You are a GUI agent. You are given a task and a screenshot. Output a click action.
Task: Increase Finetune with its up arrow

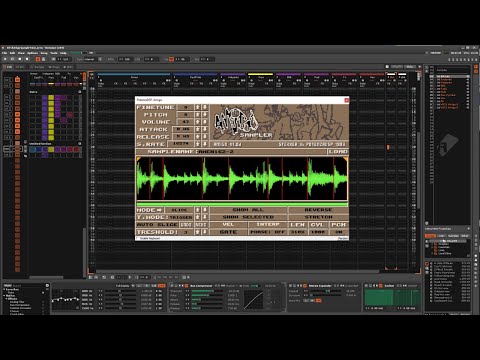coord(197,107)
